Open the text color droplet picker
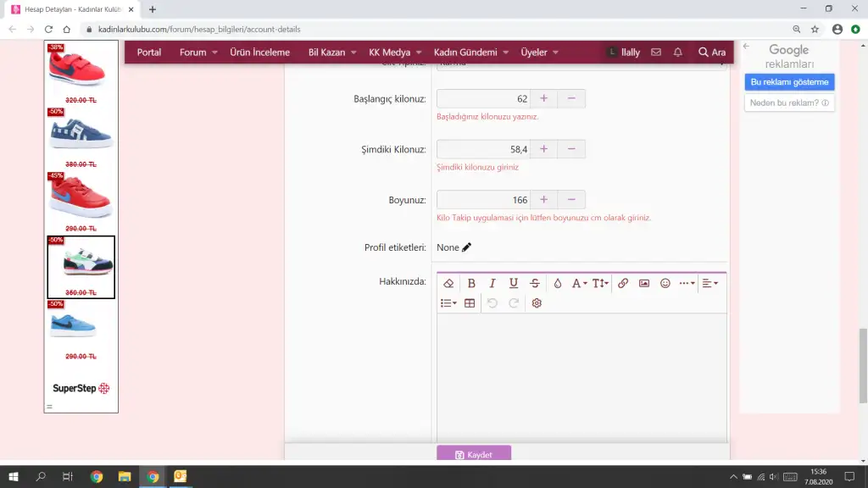The image size is (868, 488). click(x=558, y=283)
